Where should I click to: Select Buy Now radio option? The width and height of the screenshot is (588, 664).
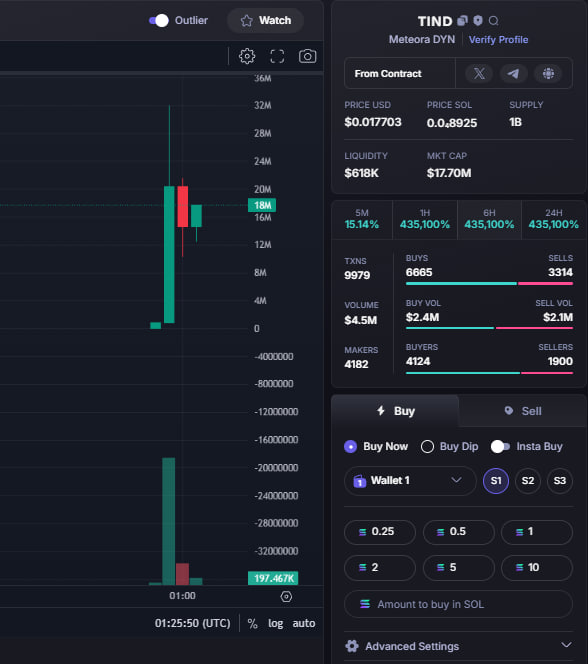coord(351,446)
